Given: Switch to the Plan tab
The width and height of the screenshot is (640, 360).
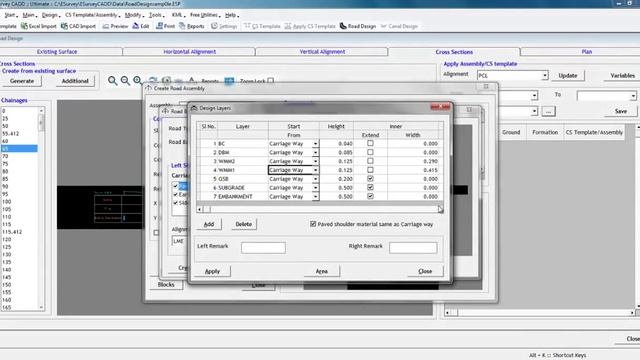Looking at the screenshot, I should click(587, 52).
